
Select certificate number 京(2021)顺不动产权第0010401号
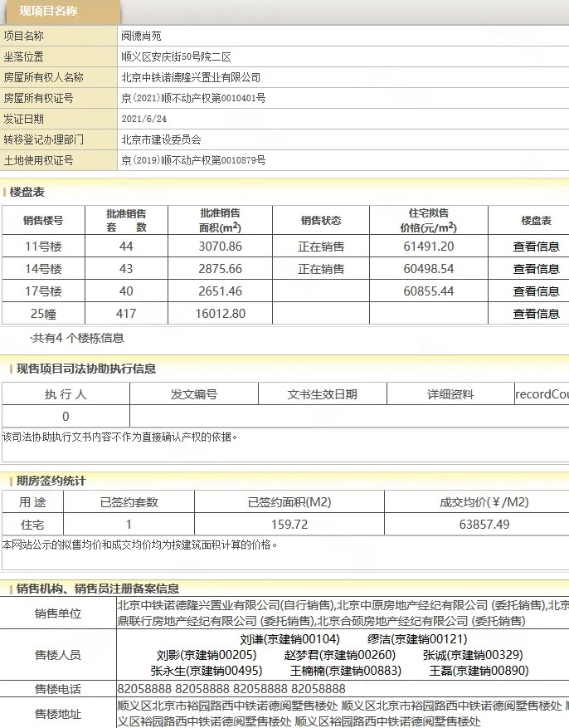tap(193, 98)
